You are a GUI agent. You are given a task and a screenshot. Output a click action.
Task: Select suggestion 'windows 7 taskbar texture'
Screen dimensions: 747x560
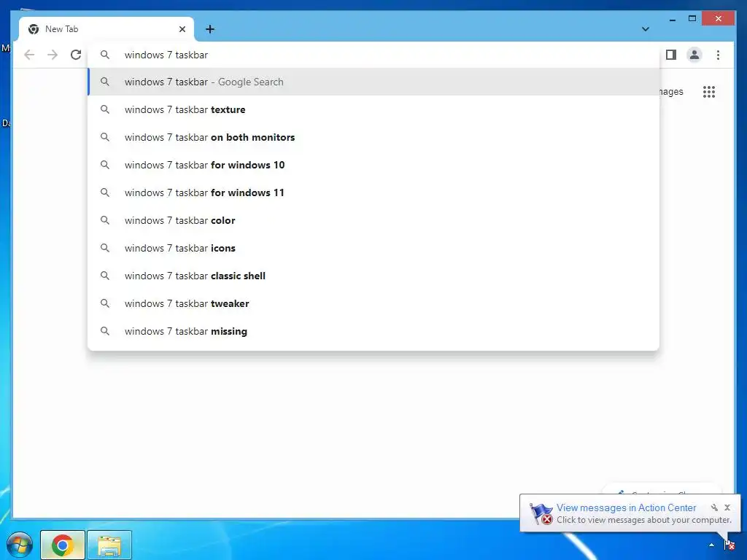[373, 109]
